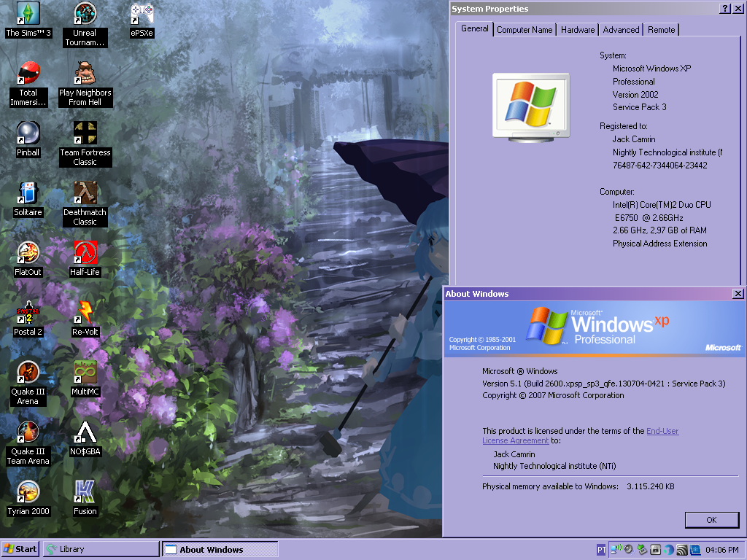
Task: Open the End-User License Agreement link
Action: click(662, 431)
